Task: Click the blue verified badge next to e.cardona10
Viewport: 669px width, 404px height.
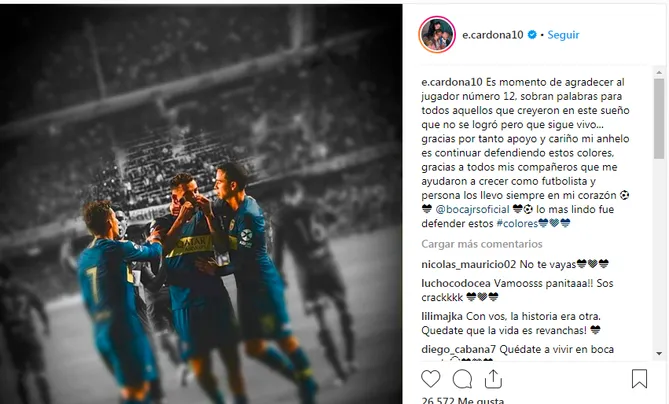Action: [532, 35]
